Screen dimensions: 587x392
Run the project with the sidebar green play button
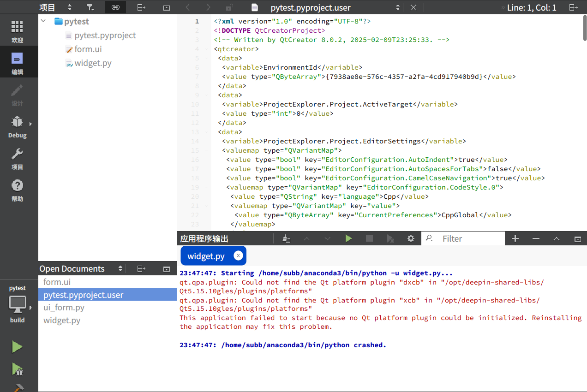[x=17, y=347]
